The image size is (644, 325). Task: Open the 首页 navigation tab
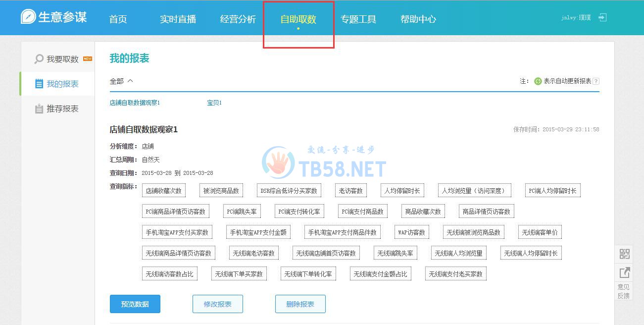(x=118, y=19)
